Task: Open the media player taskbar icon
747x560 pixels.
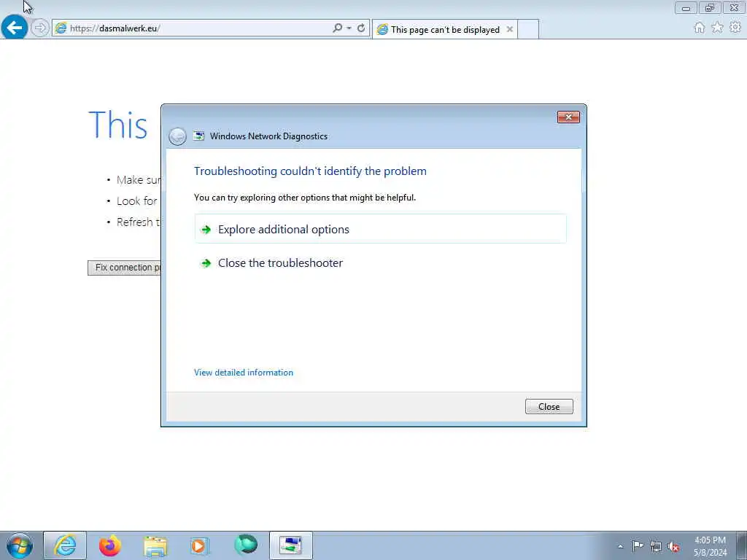Action: [200, 545]
